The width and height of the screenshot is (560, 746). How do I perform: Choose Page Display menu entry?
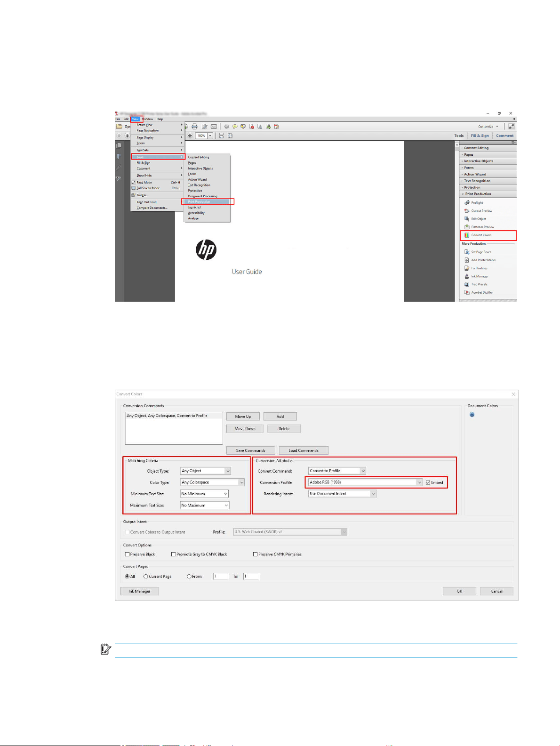158,137
